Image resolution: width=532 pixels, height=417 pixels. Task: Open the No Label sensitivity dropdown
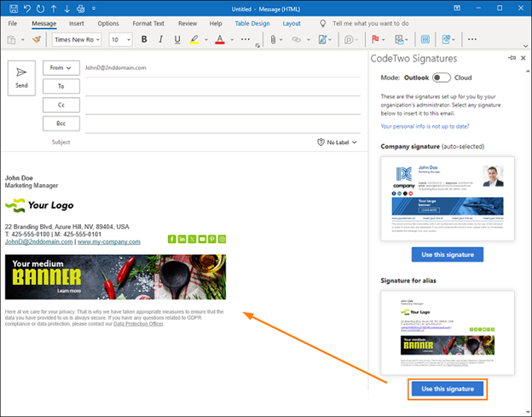(337, 142)
